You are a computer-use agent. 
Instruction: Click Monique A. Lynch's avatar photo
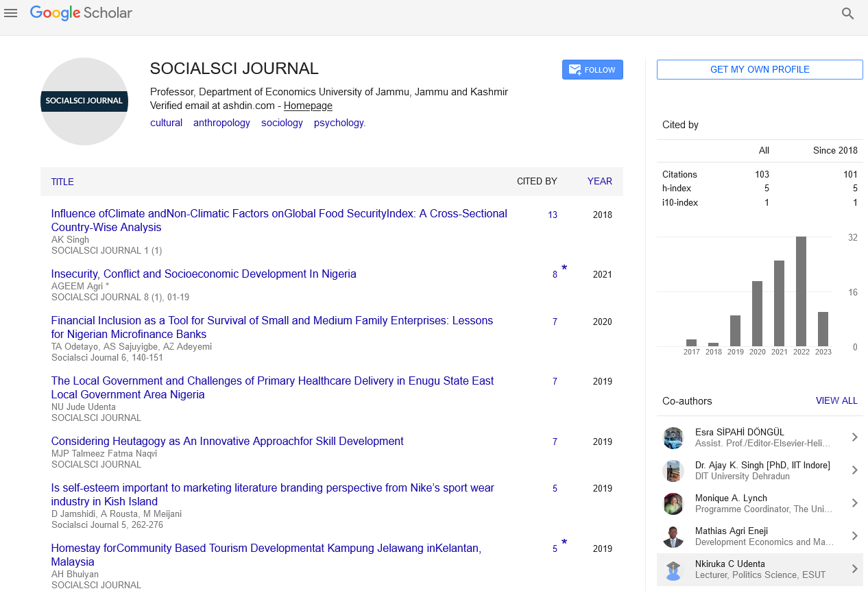673,503
